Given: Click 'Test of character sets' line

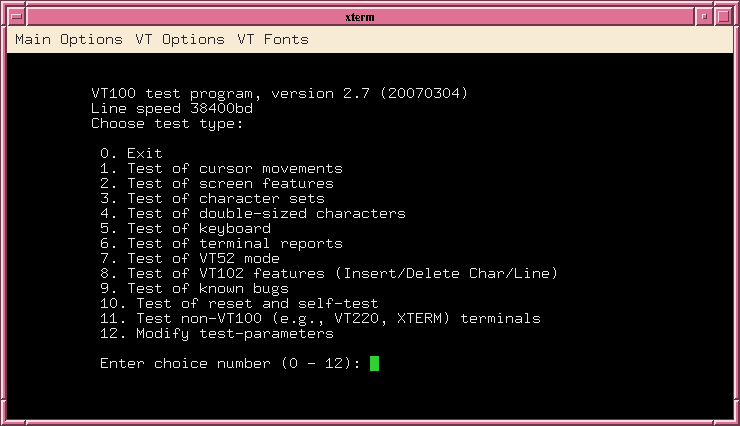Looking at the screenshot, I should point(212,199).
